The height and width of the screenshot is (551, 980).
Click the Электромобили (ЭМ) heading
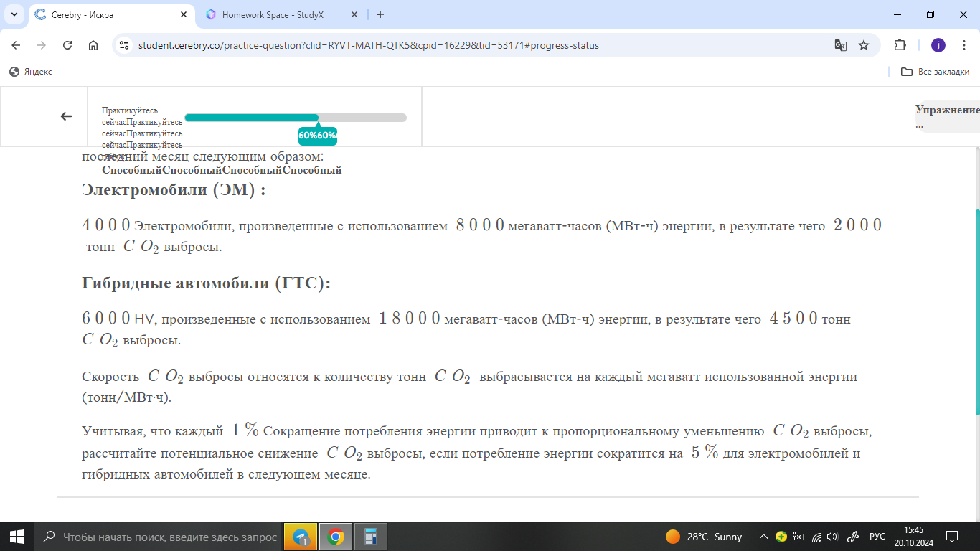[174, 190]
